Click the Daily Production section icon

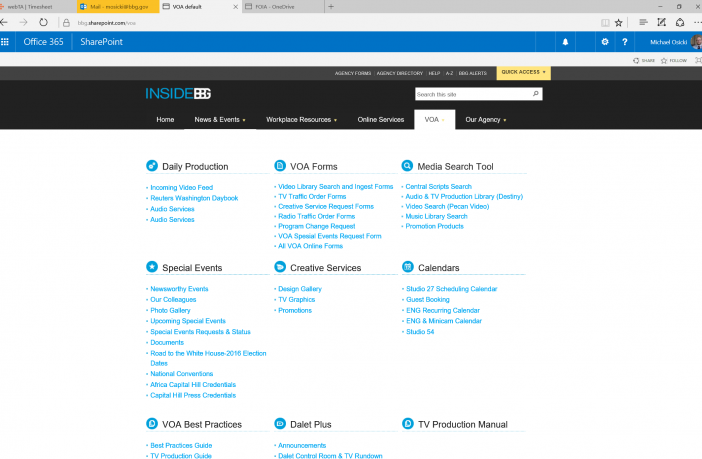(152, 166)
